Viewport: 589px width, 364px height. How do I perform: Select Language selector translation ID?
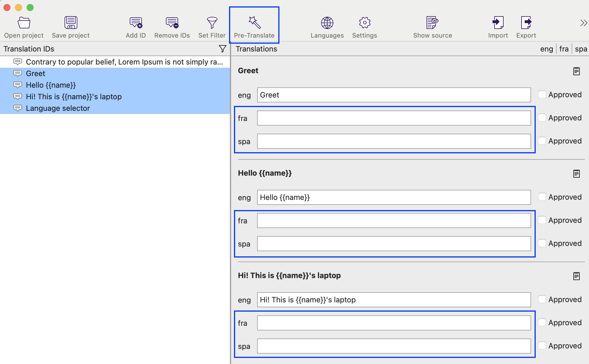pos(58,108)
